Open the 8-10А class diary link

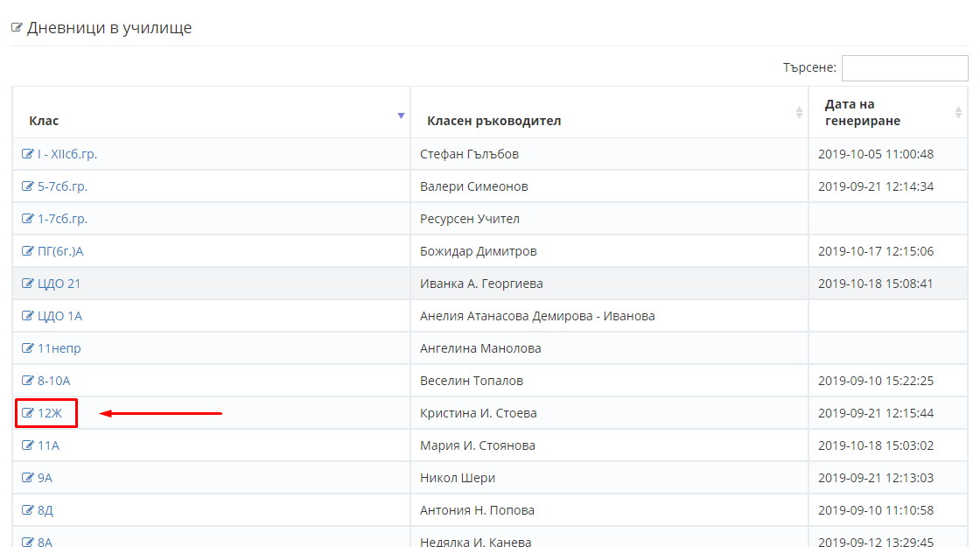[53, 381]
